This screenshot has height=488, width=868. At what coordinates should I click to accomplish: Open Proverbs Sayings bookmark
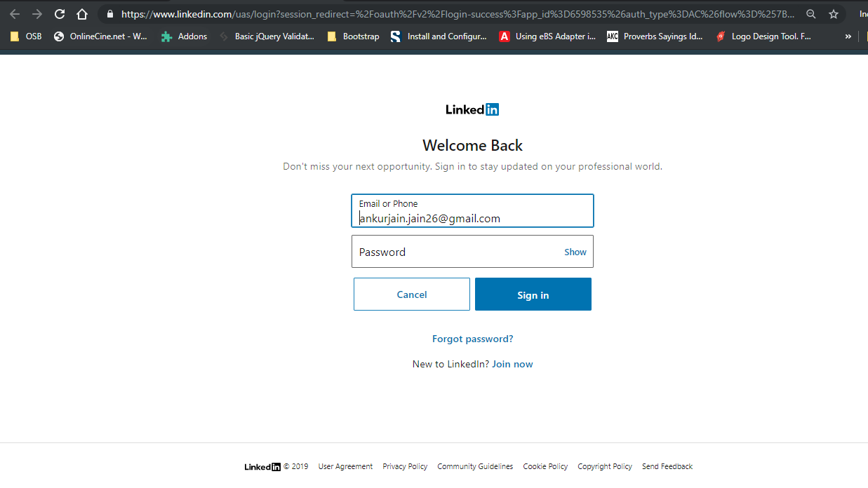tap(655, 36)
